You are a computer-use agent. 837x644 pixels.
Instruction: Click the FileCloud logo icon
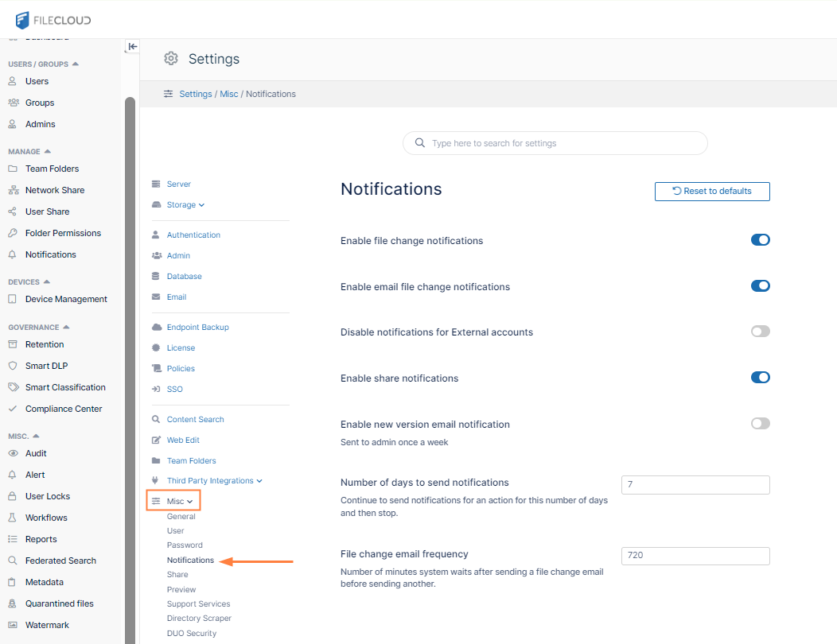click(22, 21)
